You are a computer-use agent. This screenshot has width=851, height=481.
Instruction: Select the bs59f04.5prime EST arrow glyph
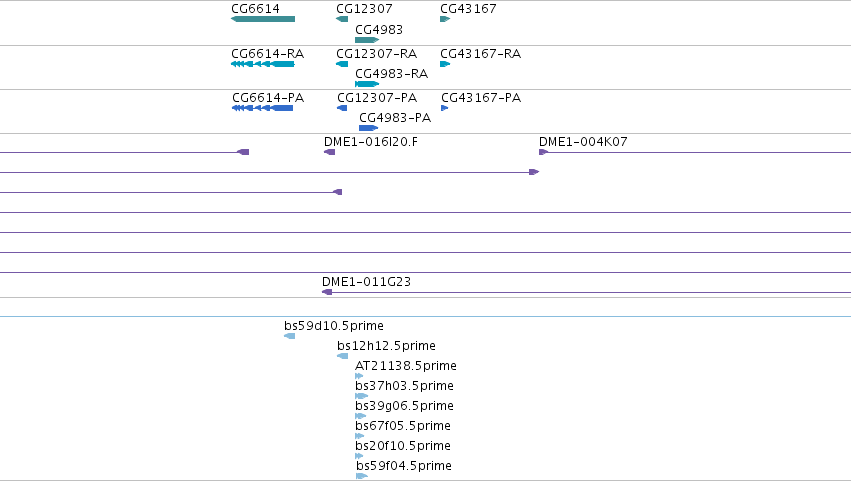pos(362,476)
